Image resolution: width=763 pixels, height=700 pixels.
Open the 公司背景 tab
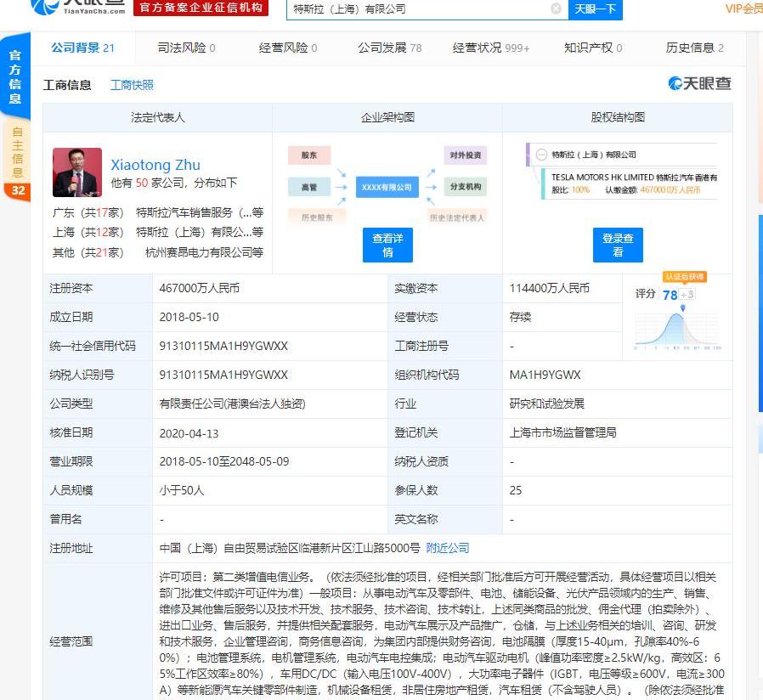click(82, 48)
